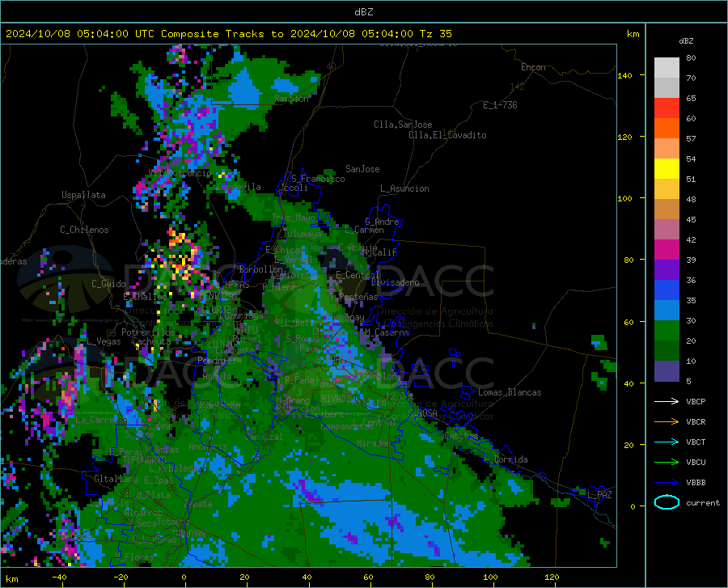The width and height of the screenshot is (728, 588).
Task: Click the VBBB legend label
Action: tap(696, 483)
